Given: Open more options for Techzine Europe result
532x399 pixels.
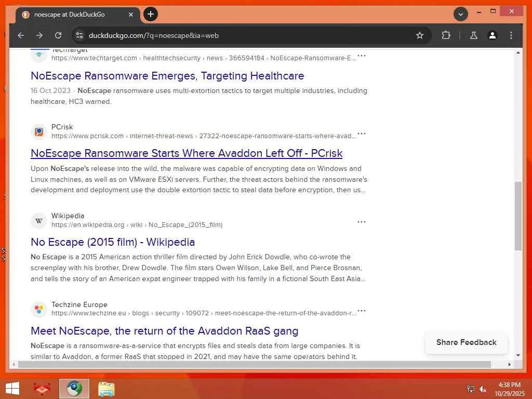Looking at the screenshot, I should coord(362,311).
